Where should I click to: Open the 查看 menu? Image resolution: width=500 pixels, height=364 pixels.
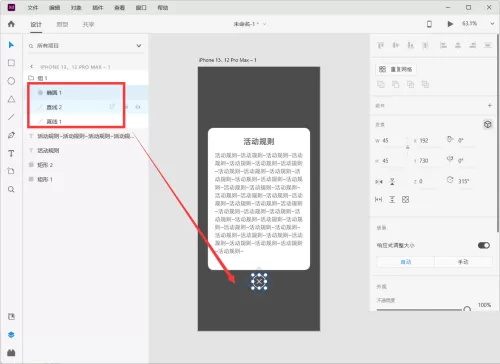pyautogui.click(x=119, y=8)
